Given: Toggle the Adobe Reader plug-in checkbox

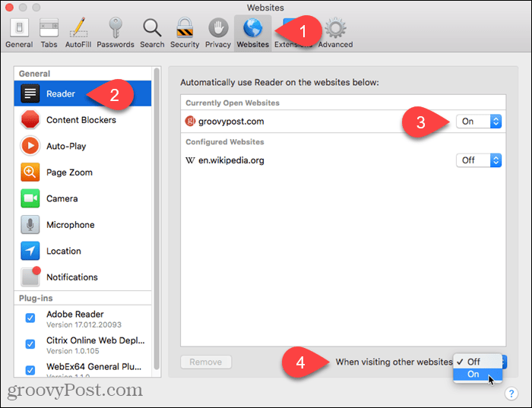Looking at the screenshot, I should click(30, 318).
